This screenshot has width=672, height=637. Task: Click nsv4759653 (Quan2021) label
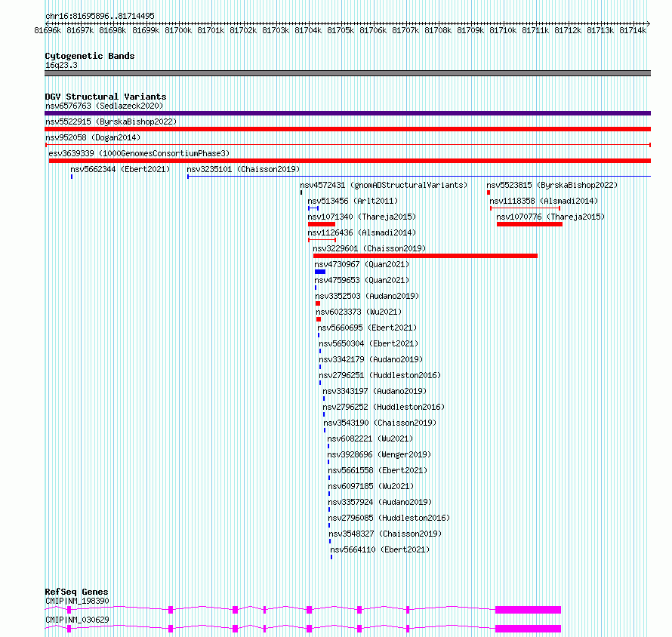point(362,280)
